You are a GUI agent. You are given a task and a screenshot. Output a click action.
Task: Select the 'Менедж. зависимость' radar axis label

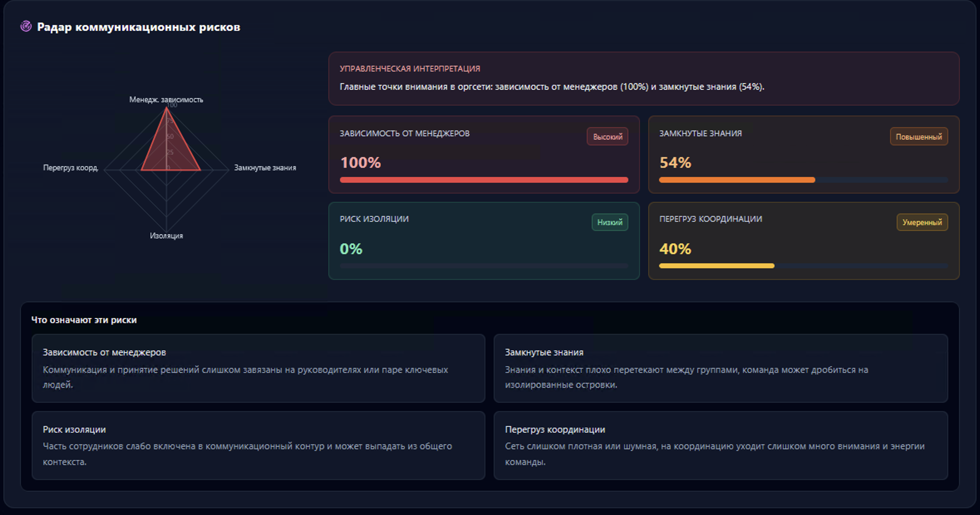166,100
